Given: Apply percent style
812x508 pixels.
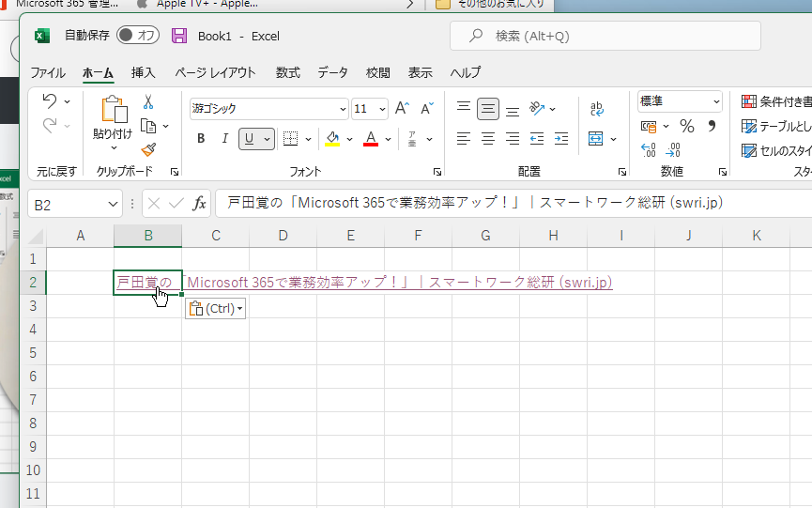Looking at the screenshot, I should point(687,126).
